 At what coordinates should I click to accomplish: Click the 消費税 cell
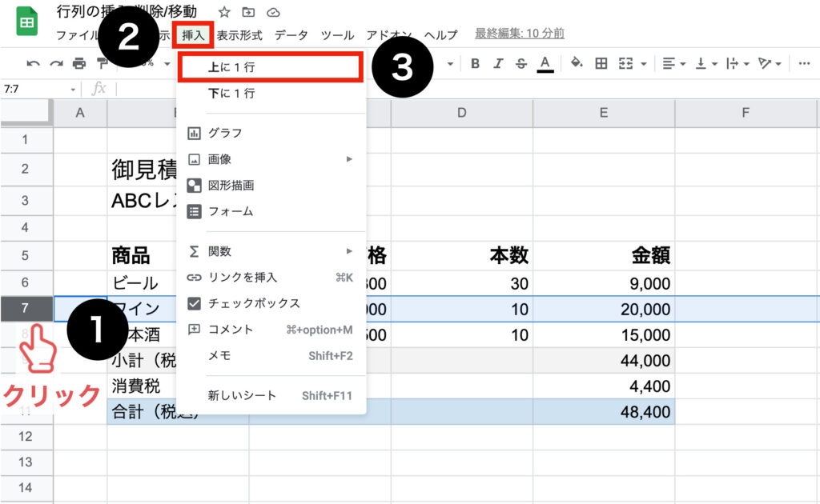coord(142,386)
